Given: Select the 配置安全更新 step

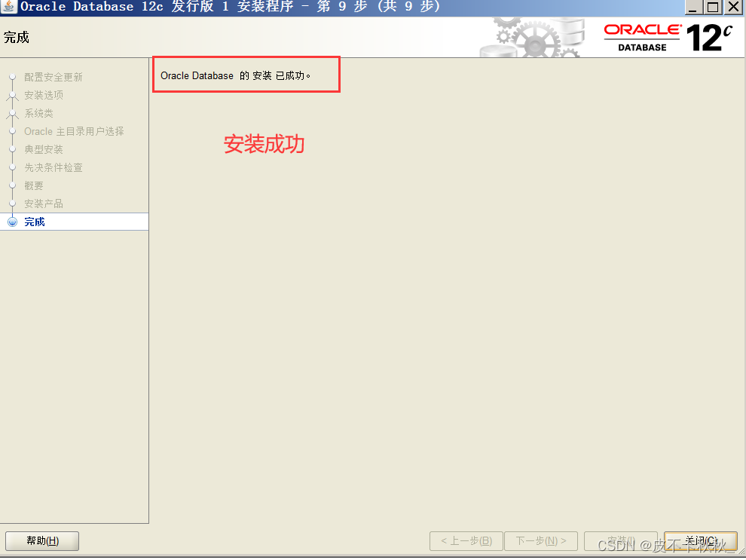Looking at the screenshot, I should click(x=54, y=77).
